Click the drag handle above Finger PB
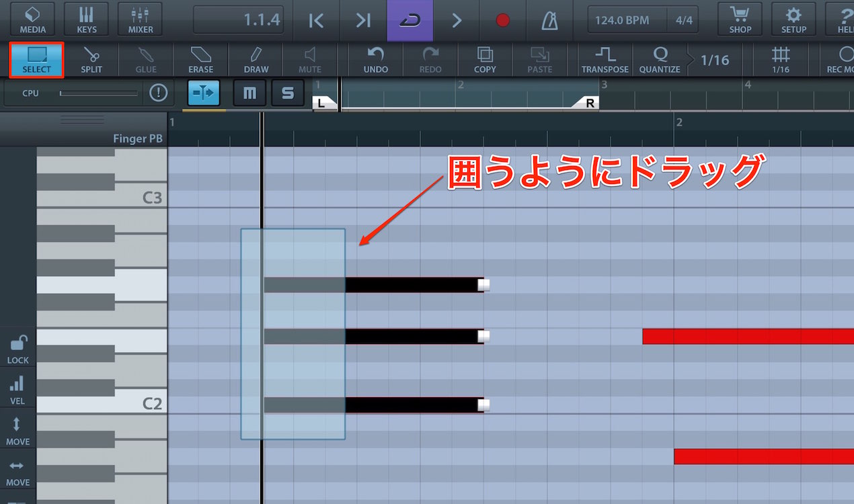 tap(83, 120)
